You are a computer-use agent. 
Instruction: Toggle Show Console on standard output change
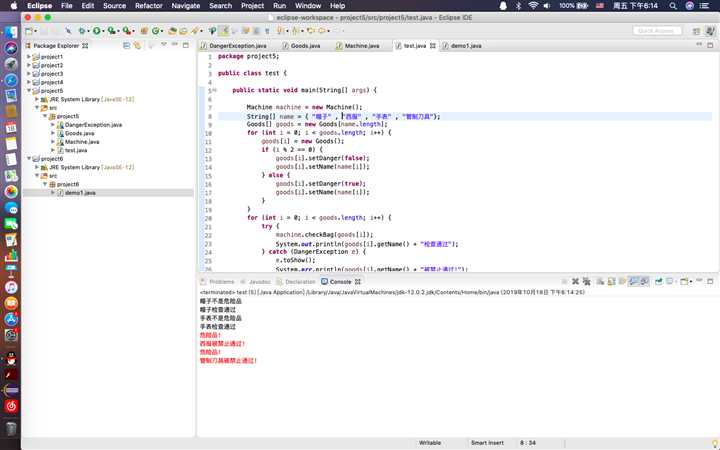coord(633,281)
